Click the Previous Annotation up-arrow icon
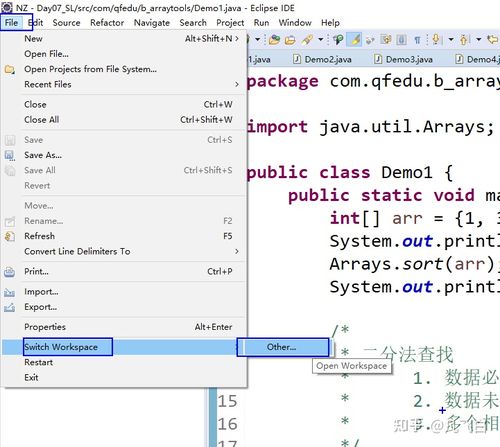This screenshot has width=500, height=447. 464,40
